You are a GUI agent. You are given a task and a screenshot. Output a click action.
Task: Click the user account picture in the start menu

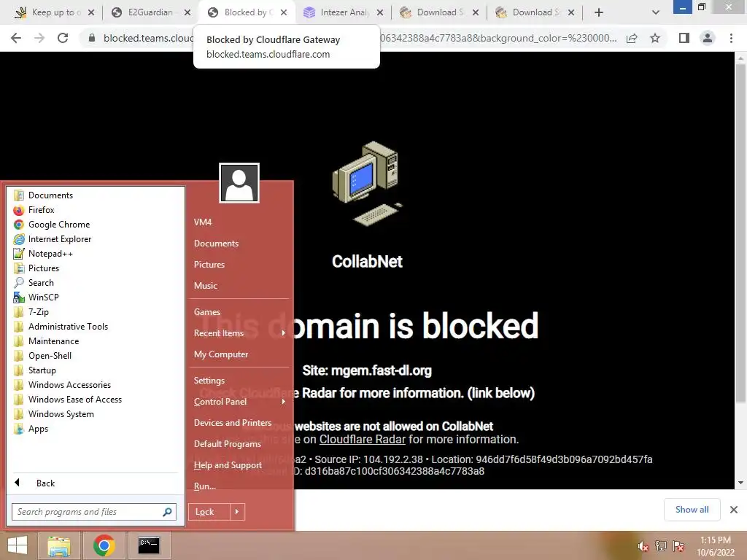click(239, 183)
